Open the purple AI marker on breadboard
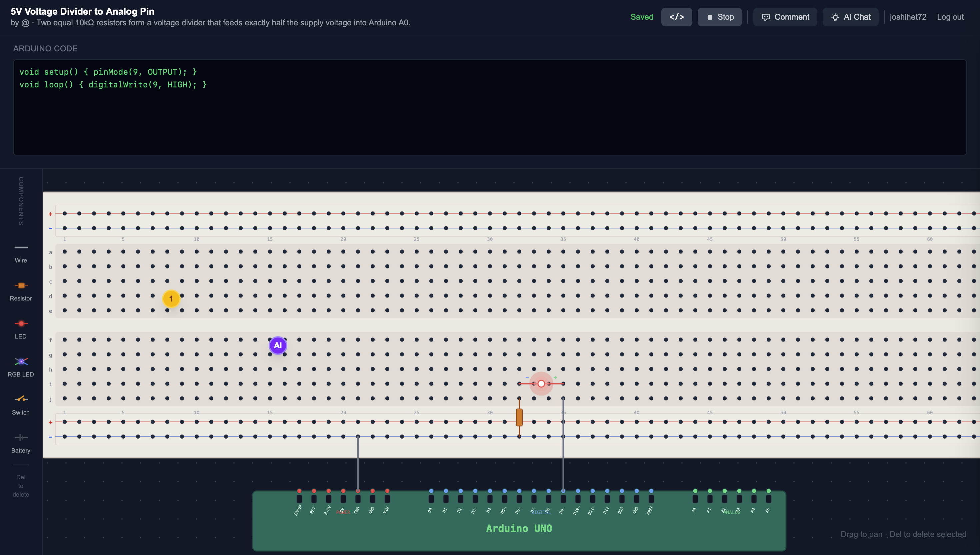Screen dimensions: 980x555 tap(278, 345)
